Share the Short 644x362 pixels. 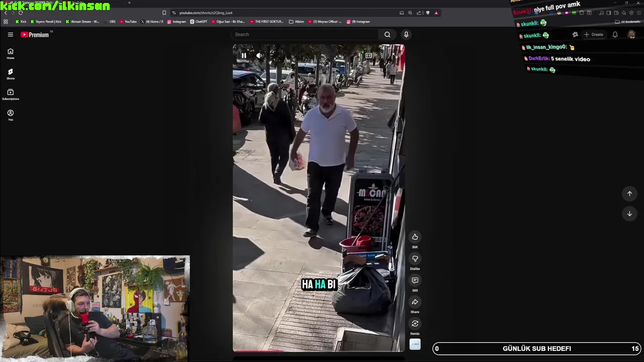coord(415,302)
